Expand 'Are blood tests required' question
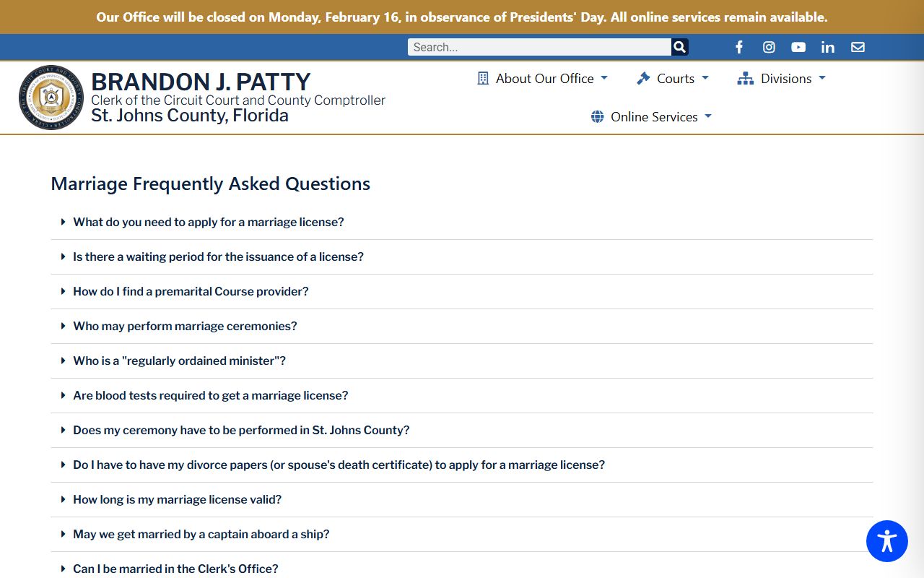The image size is (924, 578). click(462, 395)
